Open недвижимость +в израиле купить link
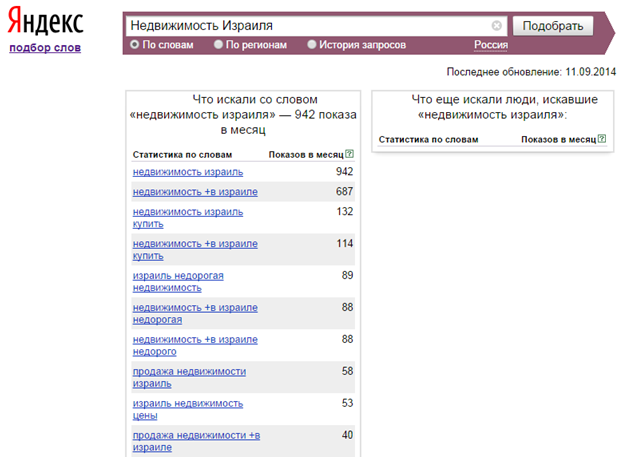627x459 pixels. point(195,250)
